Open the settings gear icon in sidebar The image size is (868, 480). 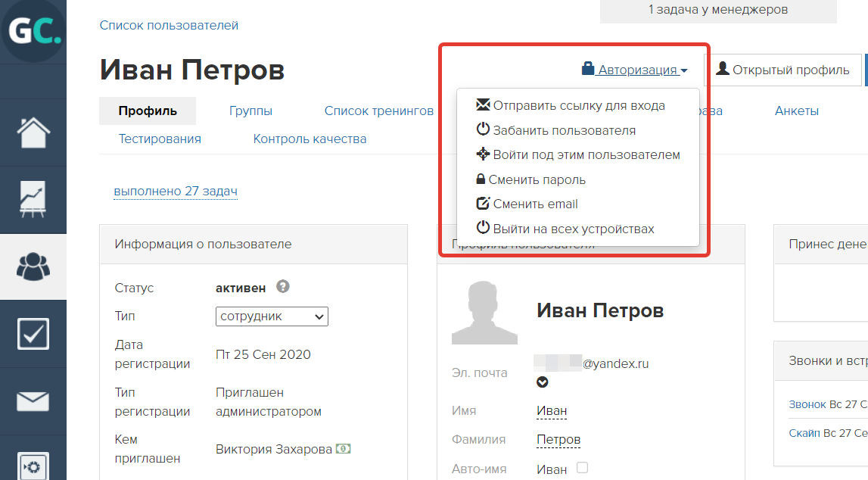pyautogui.click(x=33, y=466)
